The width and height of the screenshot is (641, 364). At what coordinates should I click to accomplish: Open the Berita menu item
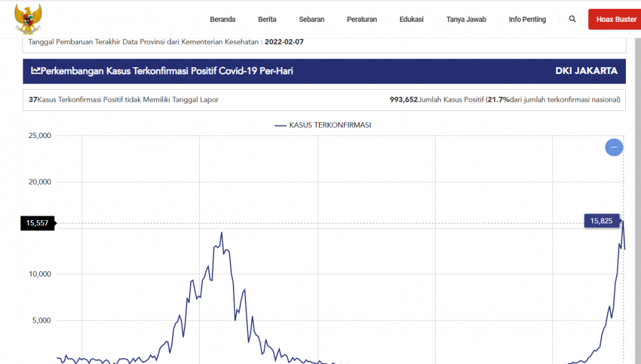(267, 19)
